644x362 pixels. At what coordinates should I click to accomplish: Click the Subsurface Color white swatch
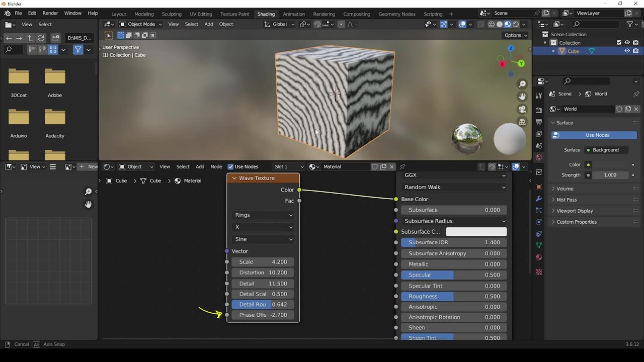476,232
